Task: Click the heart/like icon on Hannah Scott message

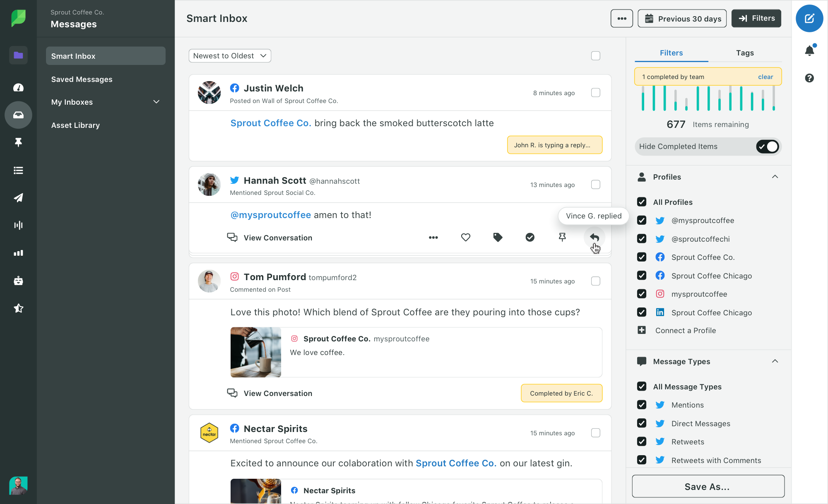Action: click(465, 238)
